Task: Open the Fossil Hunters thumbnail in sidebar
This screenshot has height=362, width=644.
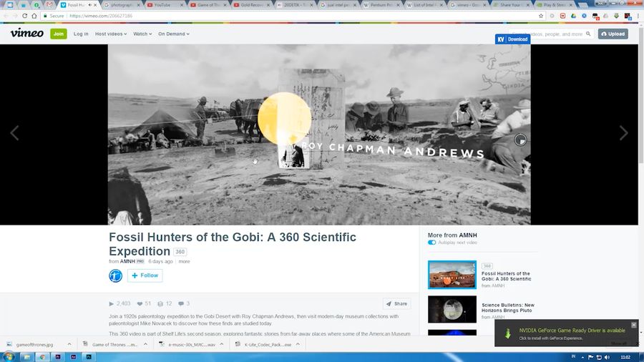Action: (452, 275)
